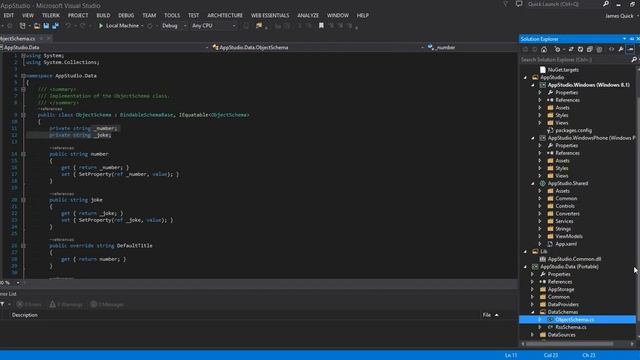Collapse the ObjectSchema class outlining marker

pyautogui.click(x=23, y=115)
